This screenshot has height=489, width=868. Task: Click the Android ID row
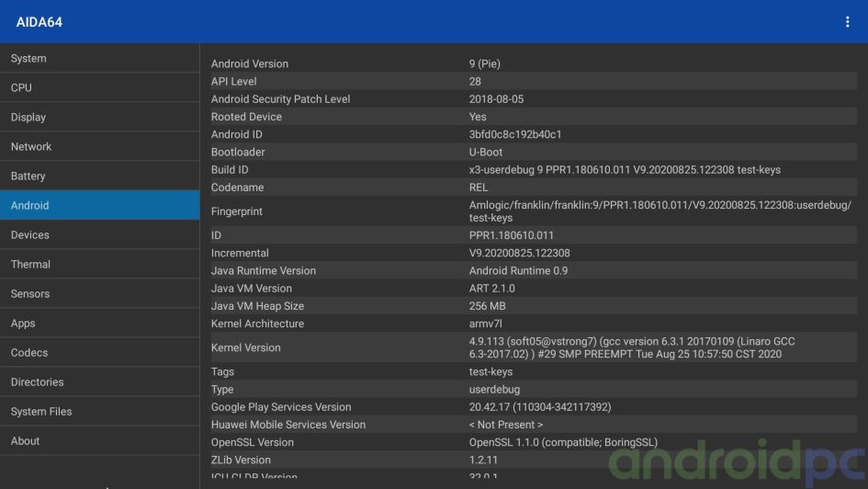tap(534, 134)
